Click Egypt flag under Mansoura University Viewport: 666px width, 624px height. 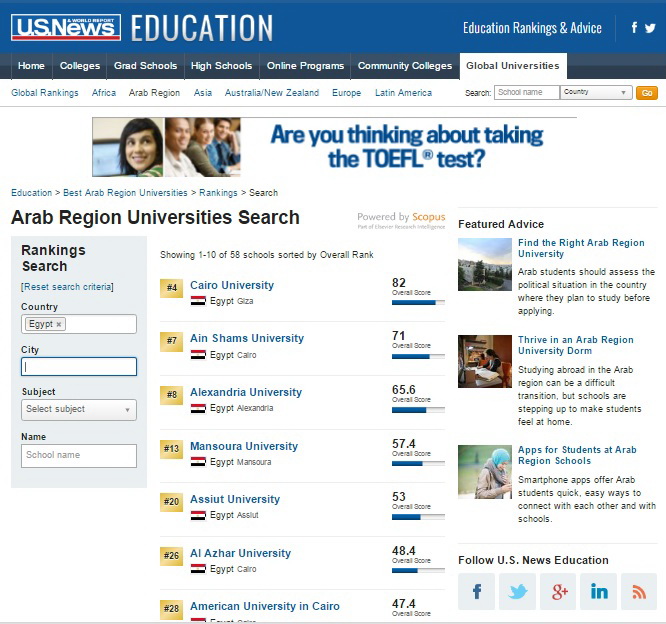(198, 462)
